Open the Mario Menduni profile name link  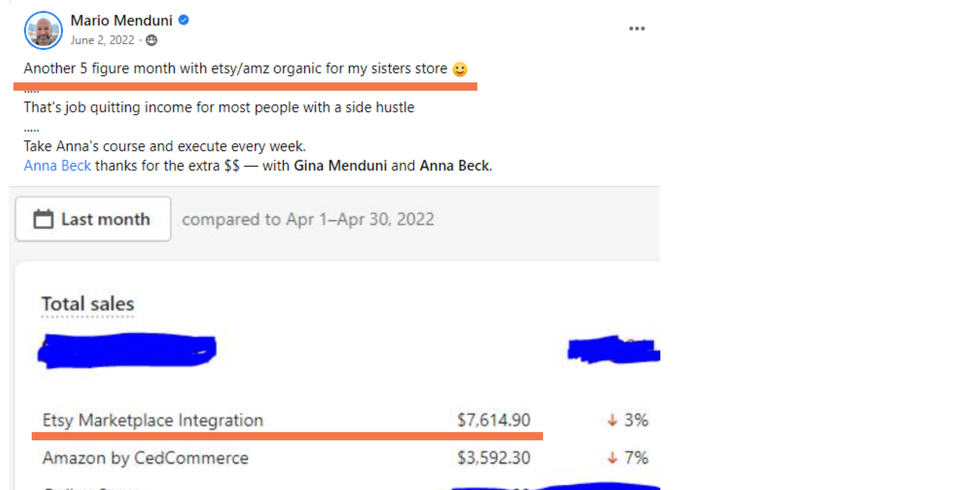(122, 21)
